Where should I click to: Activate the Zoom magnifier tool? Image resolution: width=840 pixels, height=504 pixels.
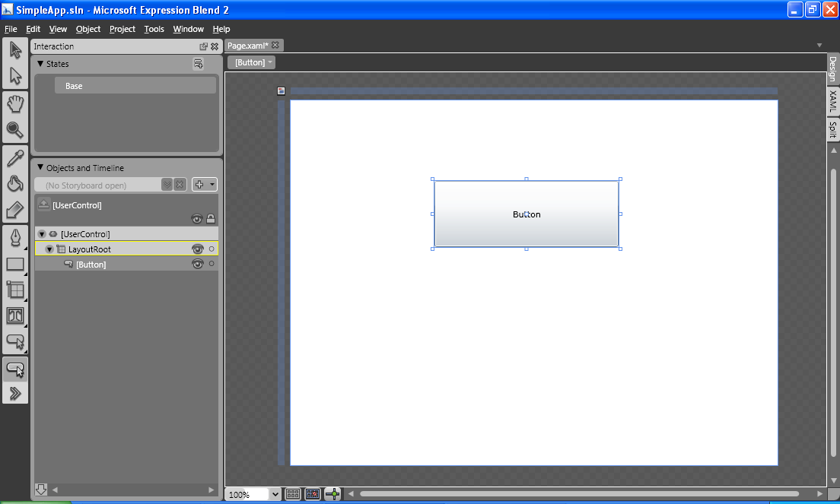tap(15, 130)
